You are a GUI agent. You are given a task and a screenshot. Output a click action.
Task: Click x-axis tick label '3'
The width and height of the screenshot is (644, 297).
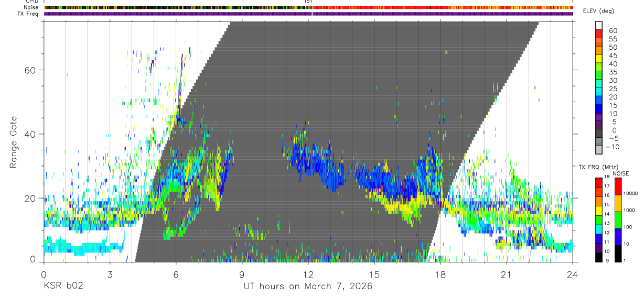110,274
